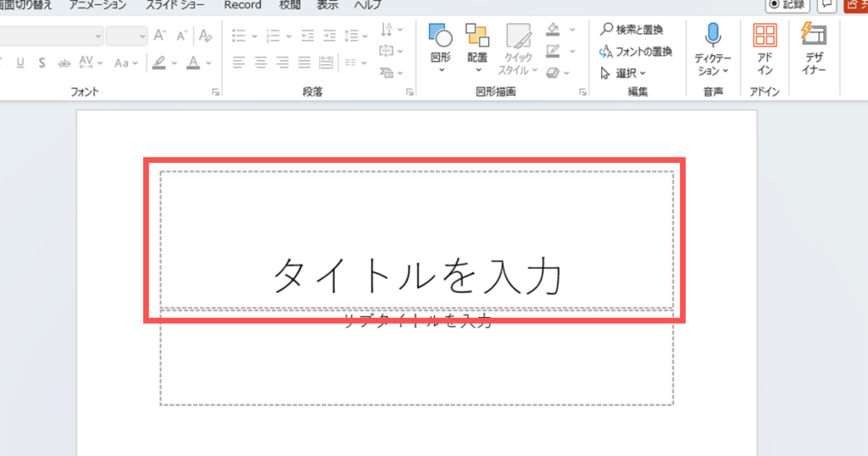The image size is (868, 456).
Task: Open shape fill dropdown arrow
Action: tap(572, 30)
